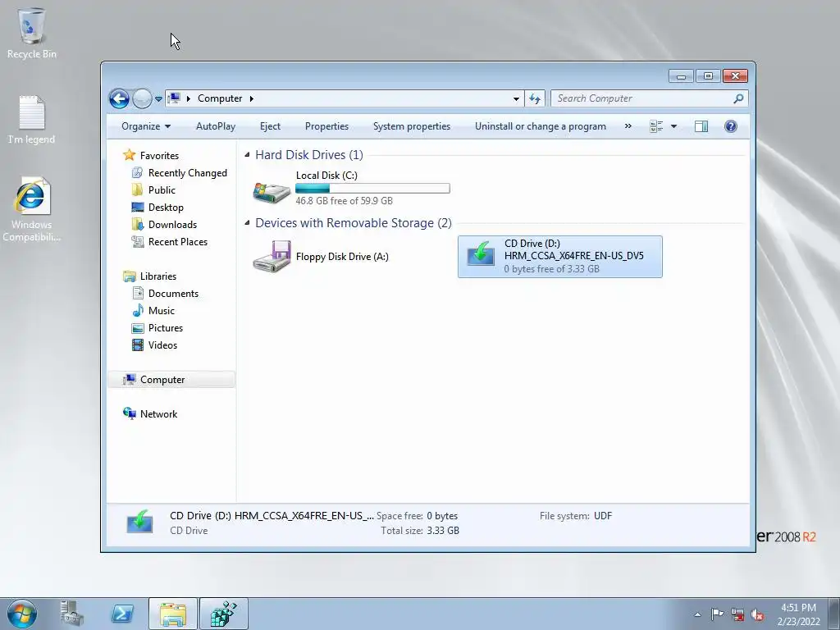Open the Music library
This screenshot has width=840, height=630.
click(x=162, y=311)
